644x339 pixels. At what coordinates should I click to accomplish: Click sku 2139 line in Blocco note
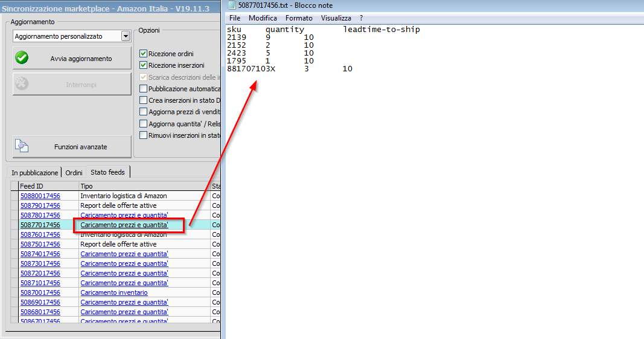click(x=270, y=37)
